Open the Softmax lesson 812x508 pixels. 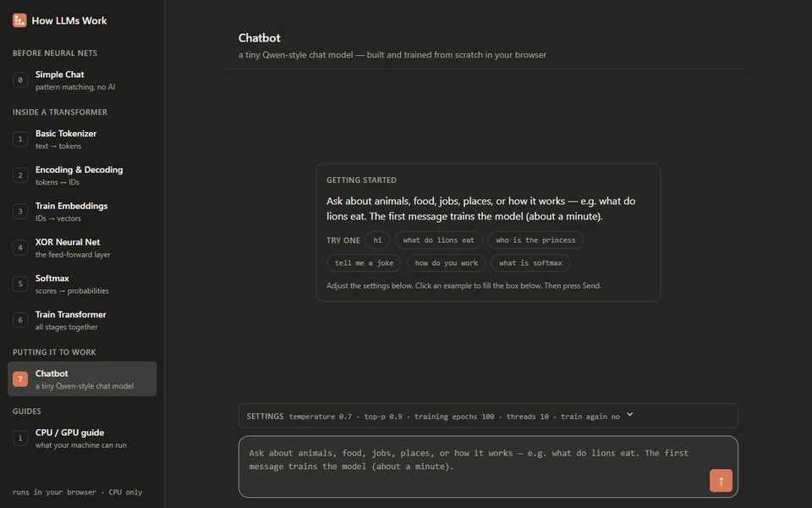(x=82, y=284)
